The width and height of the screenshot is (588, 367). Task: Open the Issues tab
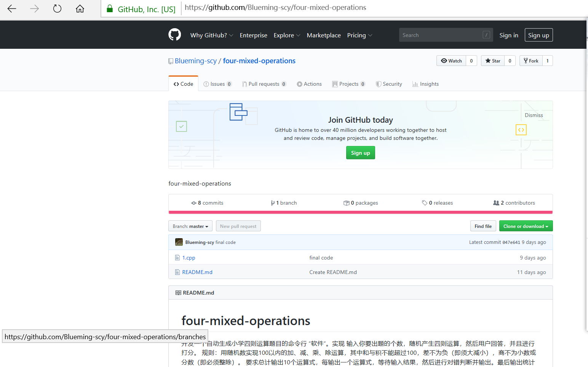pos(217,84)
